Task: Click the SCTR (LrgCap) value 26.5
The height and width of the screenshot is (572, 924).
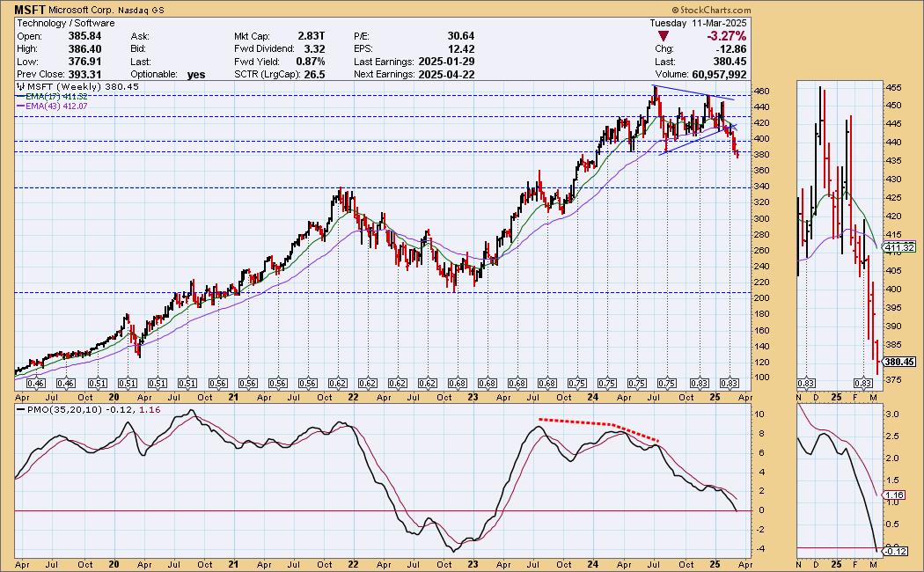Action: [315, 74]
